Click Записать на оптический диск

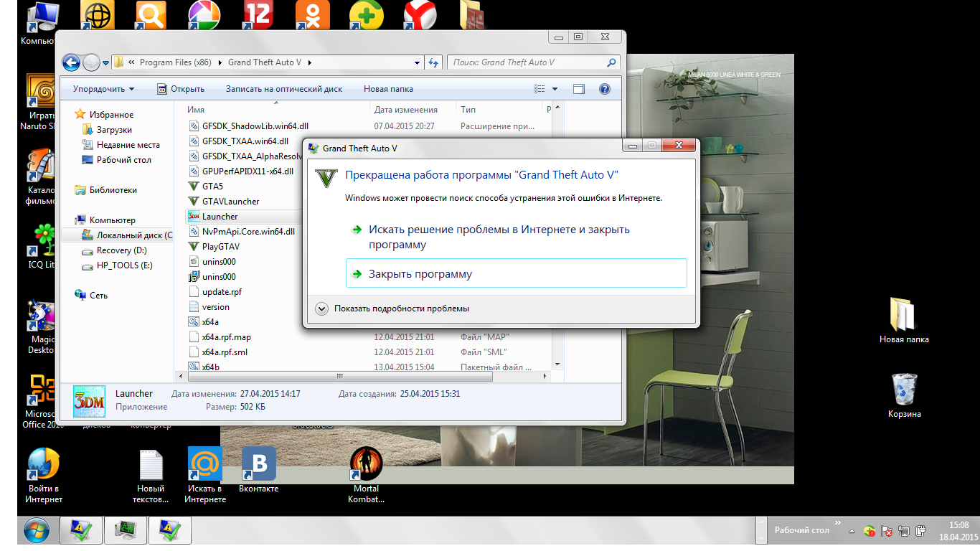(x=284, y=89)
